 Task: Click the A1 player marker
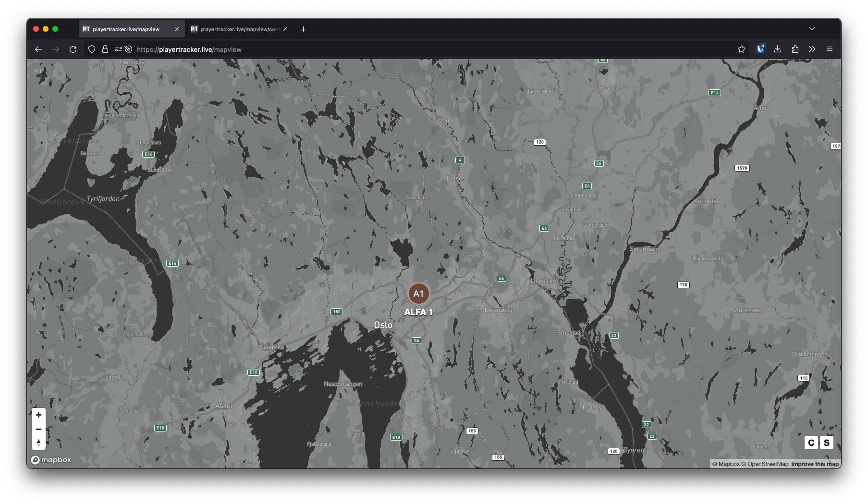tap(418, 294)
